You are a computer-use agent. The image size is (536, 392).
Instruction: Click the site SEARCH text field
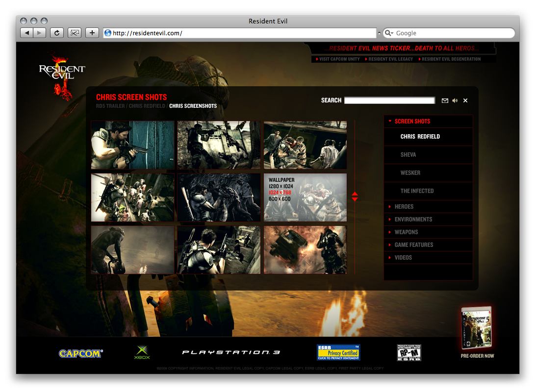pos(389,100)
